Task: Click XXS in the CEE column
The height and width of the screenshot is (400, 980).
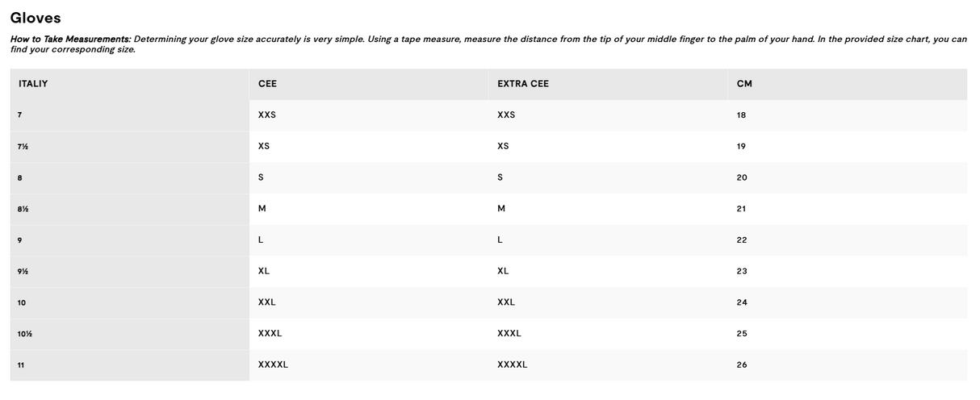Action: [x=267, y=115]
